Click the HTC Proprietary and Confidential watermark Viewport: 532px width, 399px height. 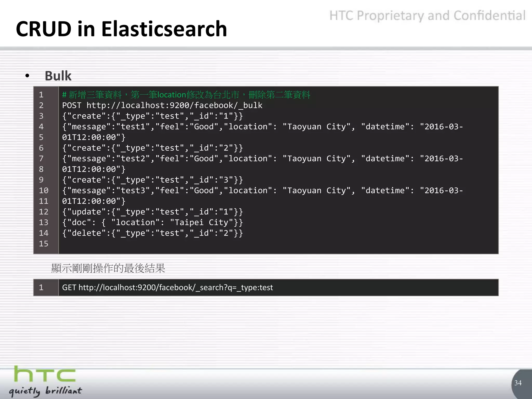point(427,16)
